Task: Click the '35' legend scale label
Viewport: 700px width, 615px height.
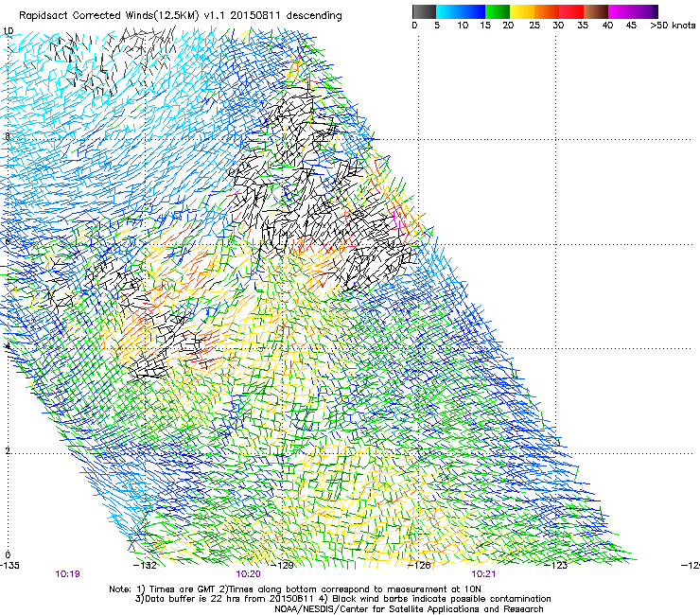Action: pyautogui.click(x=583, y=26)
